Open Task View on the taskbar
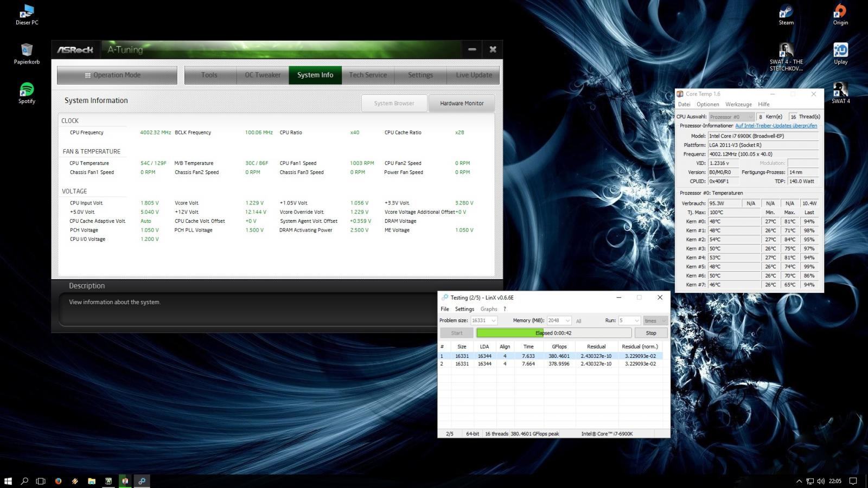 (x=41, y=481)
